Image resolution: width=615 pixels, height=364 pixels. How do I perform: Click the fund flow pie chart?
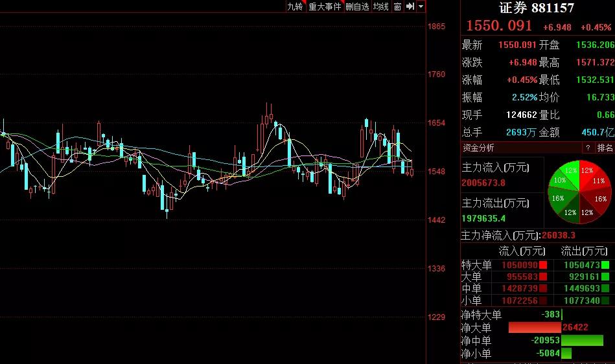[x=579, y=192]
